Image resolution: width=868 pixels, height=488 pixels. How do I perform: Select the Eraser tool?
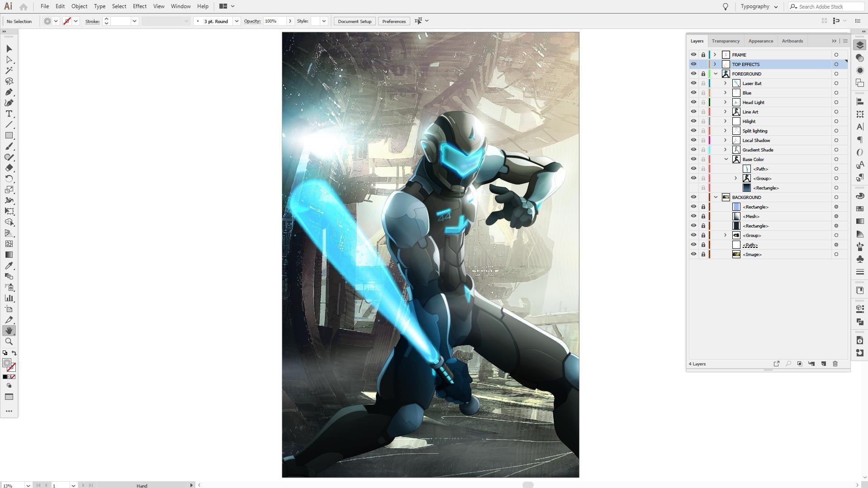9,168
